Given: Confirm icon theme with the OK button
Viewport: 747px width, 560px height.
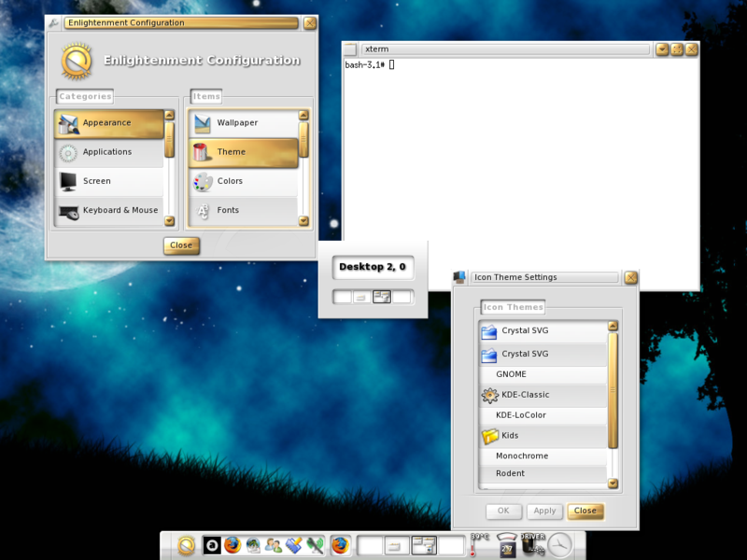Looking at the screenshot, I should tap(502, 511).
